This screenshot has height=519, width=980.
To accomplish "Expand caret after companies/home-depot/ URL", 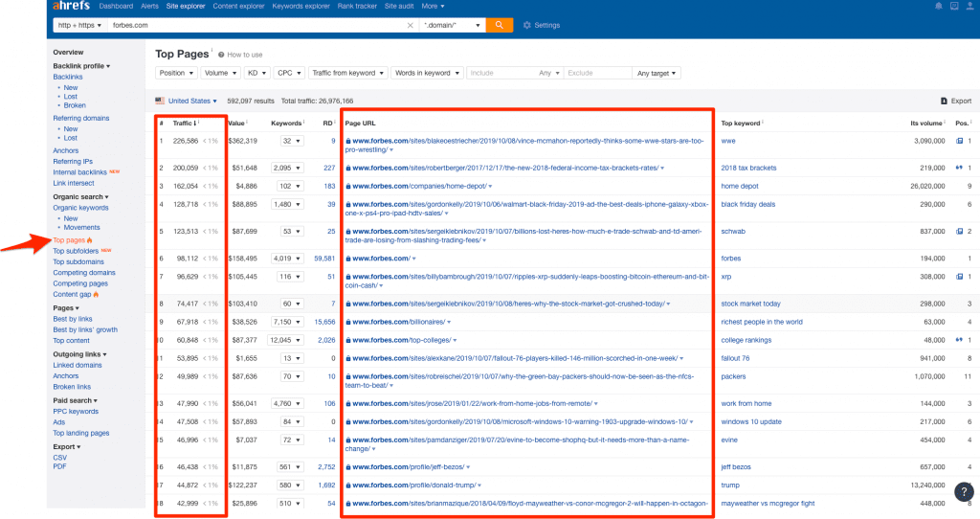I will tap(490, 187).
